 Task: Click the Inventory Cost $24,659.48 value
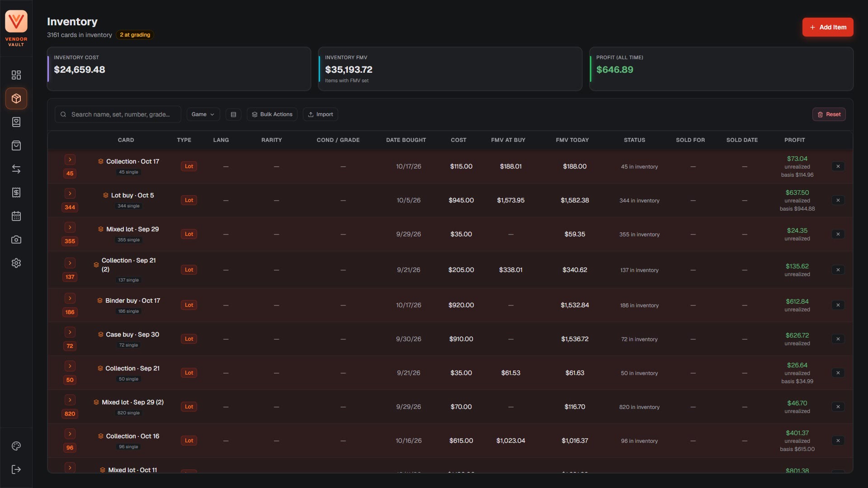80,70
